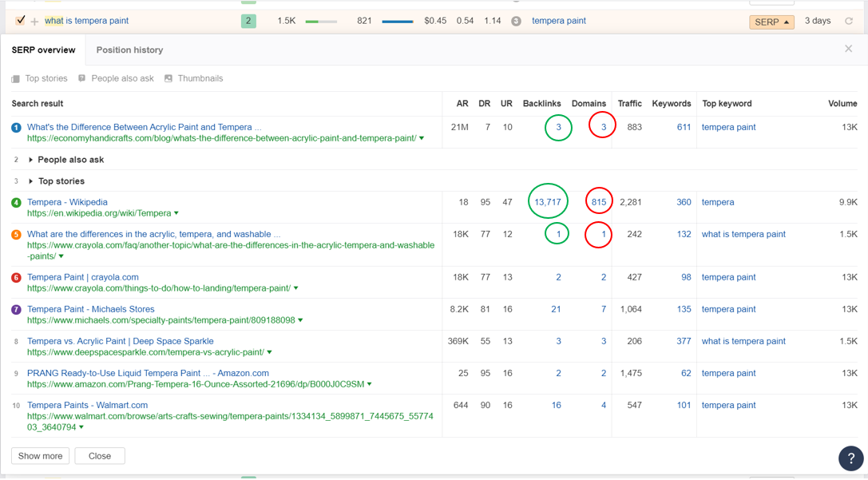The height and width of the screenshot is (480, 868).
Task: Open the SERP dropdown button
Action: (771, 22)
